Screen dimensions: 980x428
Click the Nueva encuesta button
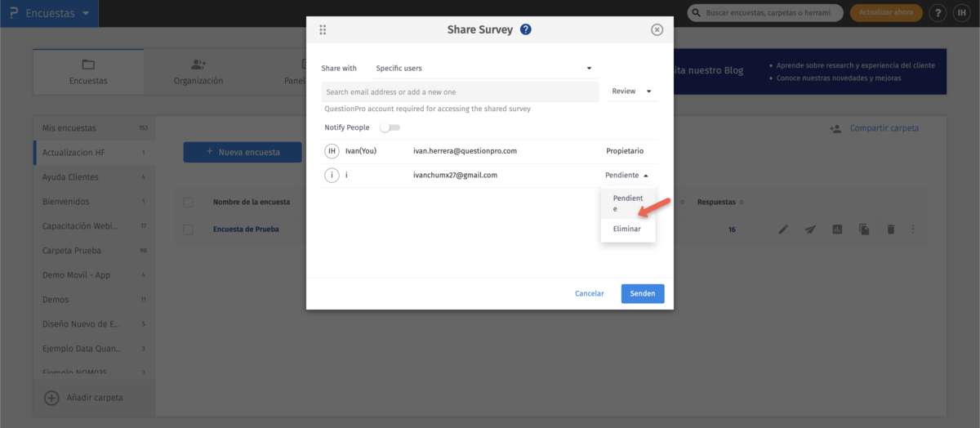(x=243, y=152)
